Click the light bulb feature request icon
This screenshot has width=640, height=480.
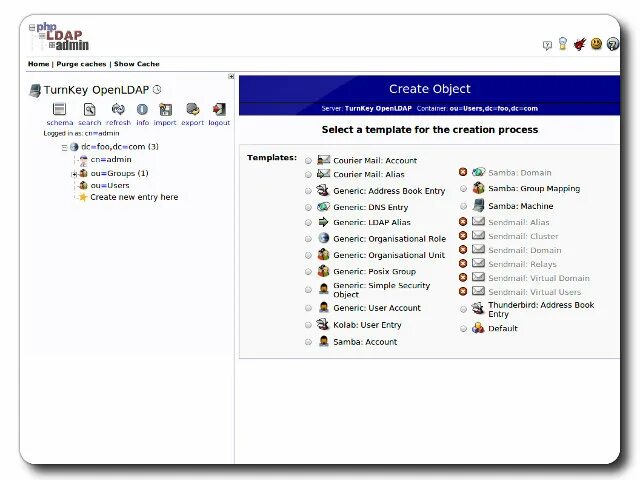tap(563, 43)
